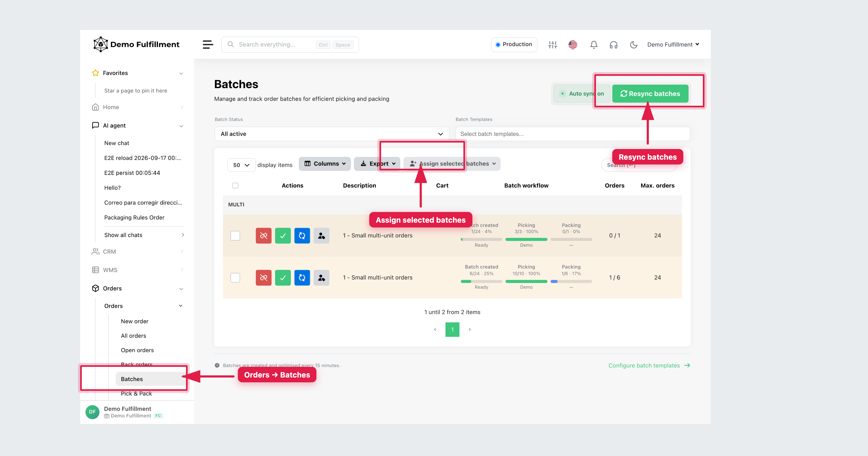The height and width of the screenshot is (456, 868).
Task: Open the Hello? chat
Action: coord(112,188)
